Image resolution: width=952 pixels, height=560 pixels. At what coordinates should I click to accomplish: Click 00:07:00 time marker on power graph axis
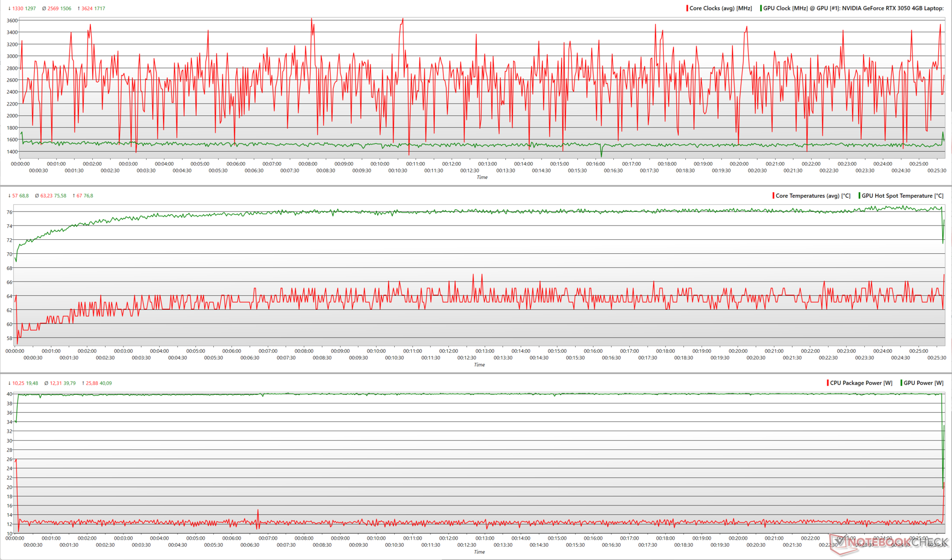(268, 538)
